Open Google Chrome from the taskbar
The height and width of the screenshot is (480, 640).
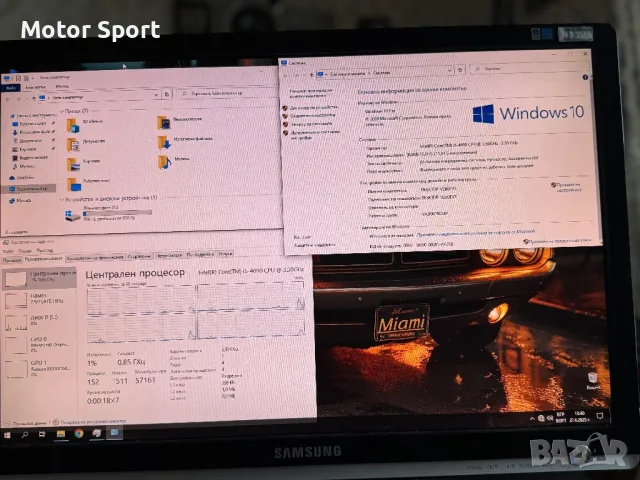(x=79, y=435)
